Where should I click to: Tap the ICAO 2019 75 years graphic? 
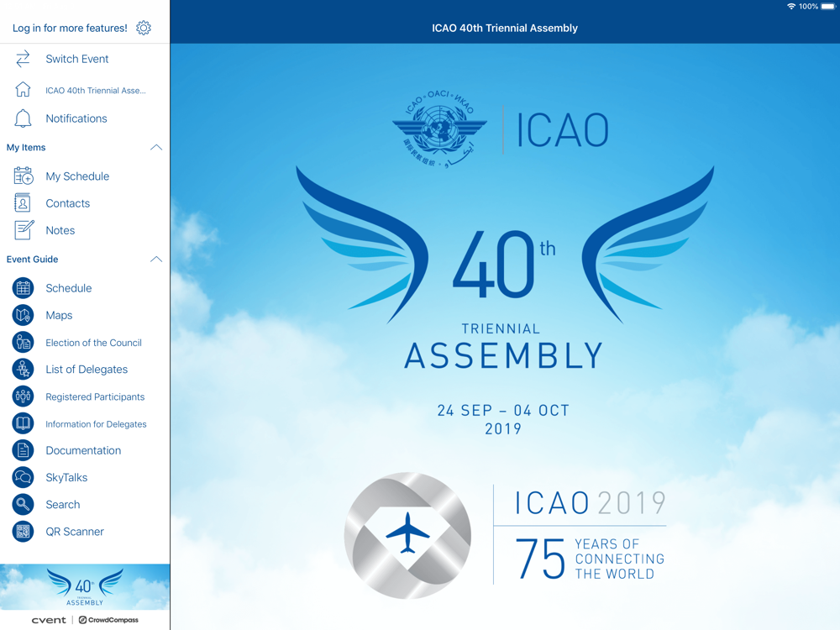click(x=505, y=536)
